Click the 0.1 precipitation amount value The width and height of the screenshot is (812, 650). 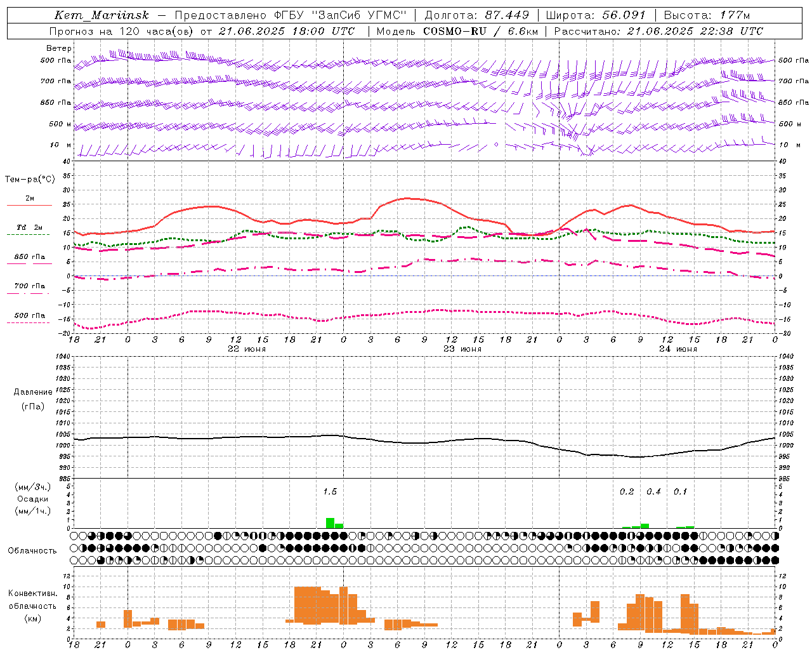click(680, 492)
